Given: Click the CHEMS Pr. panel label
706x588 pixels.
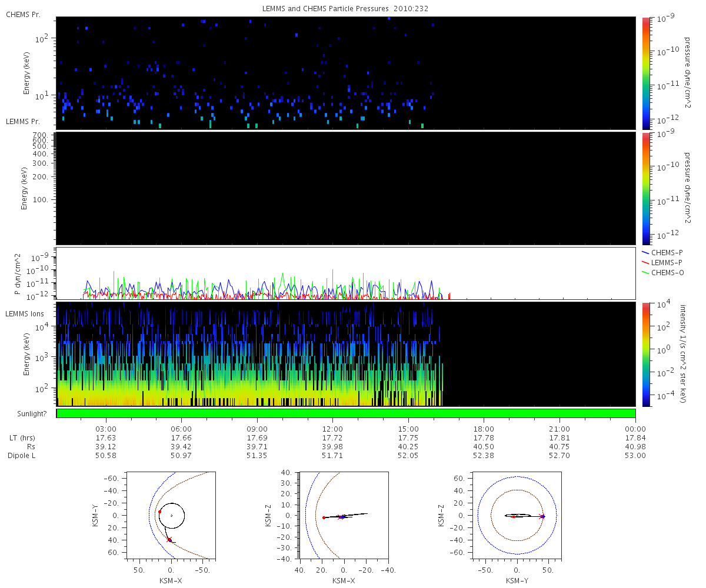Looking at the screenshot, I should [x=23, y=14].
